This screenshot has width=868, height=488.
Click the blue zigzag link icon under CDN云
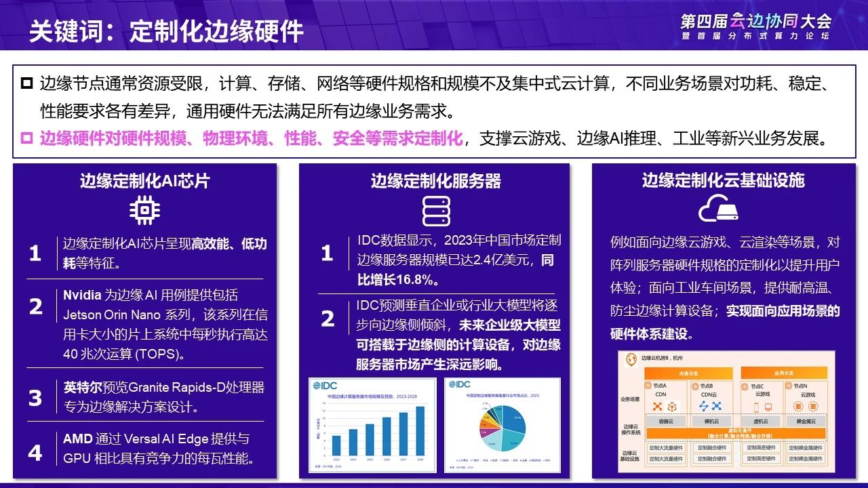tap(704, 406)
